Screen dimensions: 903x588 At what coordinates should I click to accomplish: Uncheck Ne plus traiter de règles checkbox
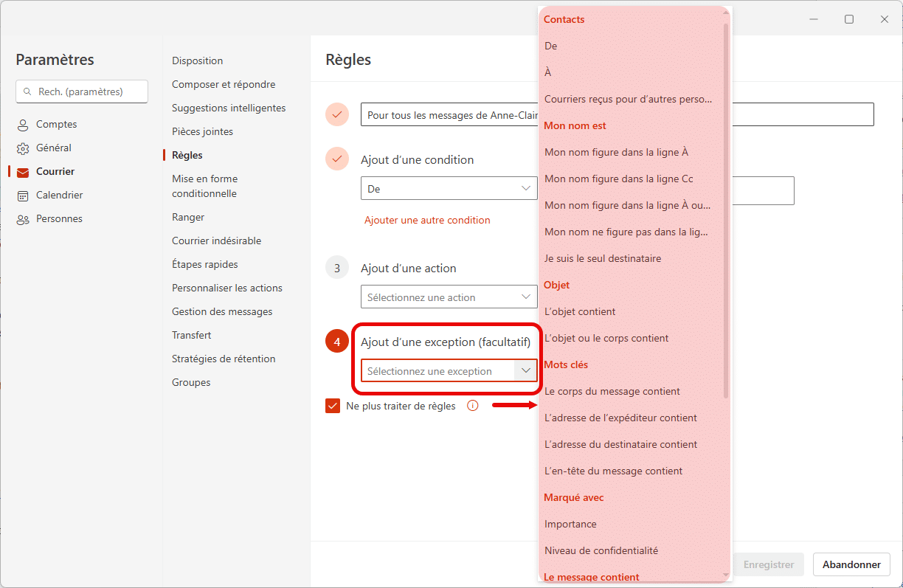[333, 406]
